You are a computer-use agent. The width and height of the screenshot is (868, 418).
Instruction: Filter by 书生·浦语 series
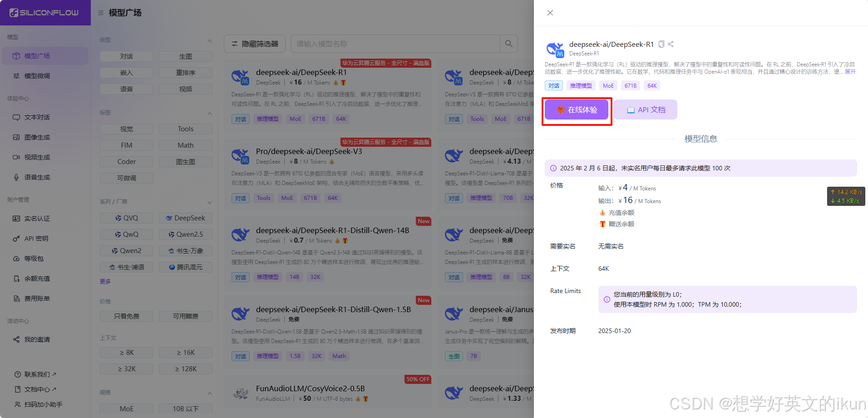(127, 267)
